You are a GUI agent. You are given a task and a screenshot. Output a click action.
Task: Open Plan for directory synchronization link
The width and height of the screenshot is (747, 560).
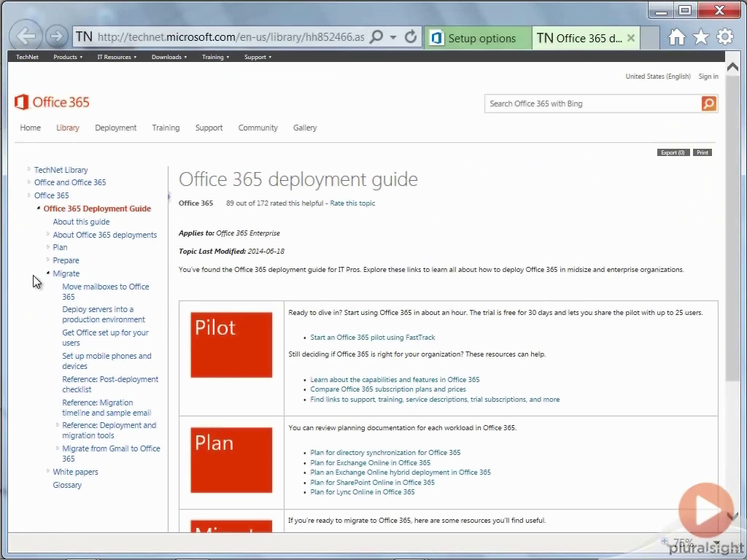[385, 452]
